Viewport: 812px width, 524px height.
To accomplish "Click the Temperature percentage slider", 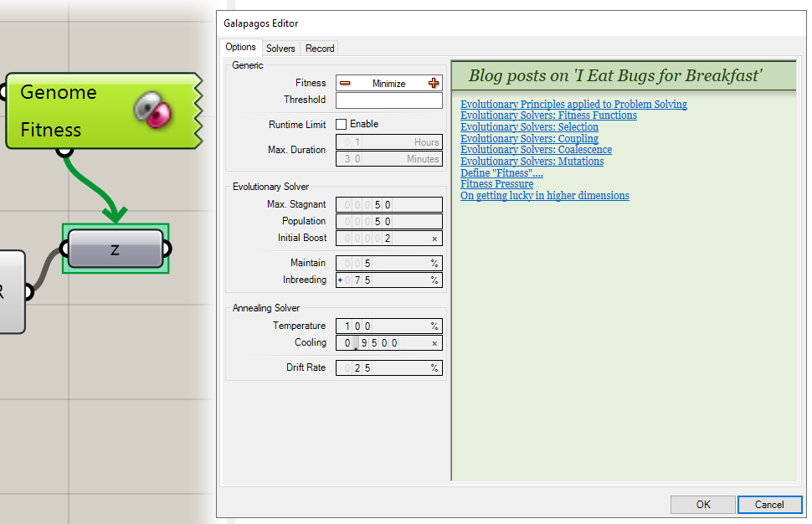I will 388,326.
